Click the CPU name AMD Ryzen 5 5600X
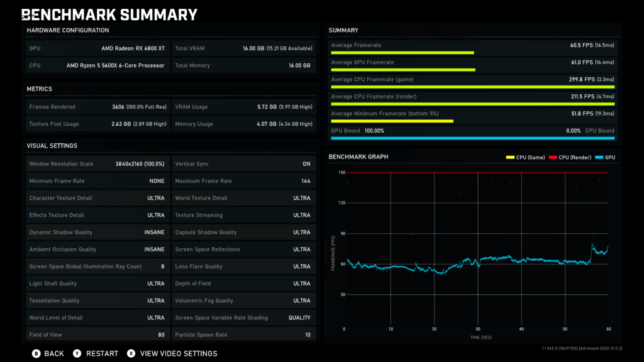 click(116, 65)
